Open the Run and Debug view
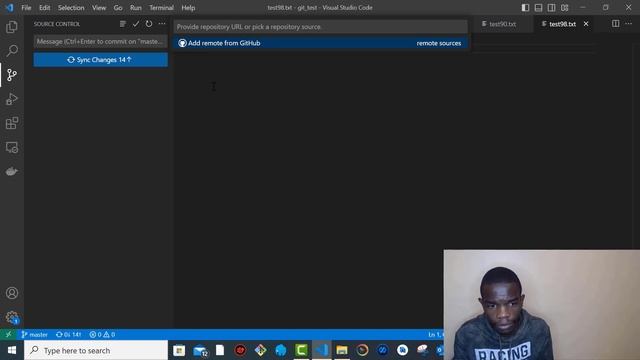Viewport: 640px width, 360px height. pyautogui.click(x=12, y=99)
